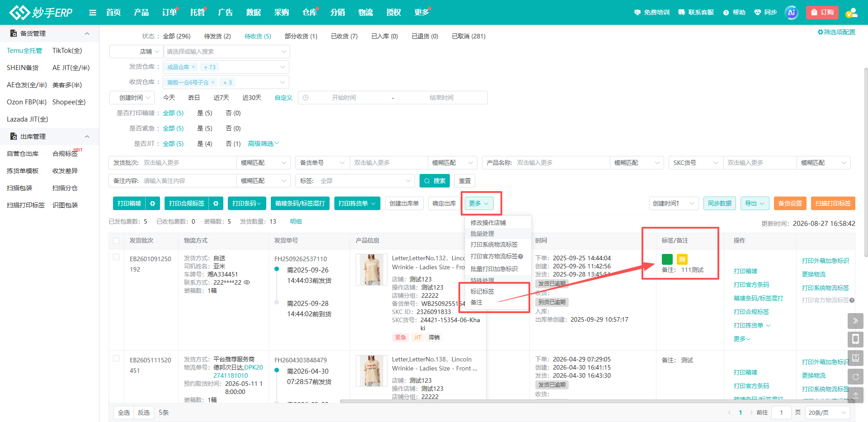868x422 pixels.
Task: Open the 仓库 top navigation menu
Action: pos(310,13)
